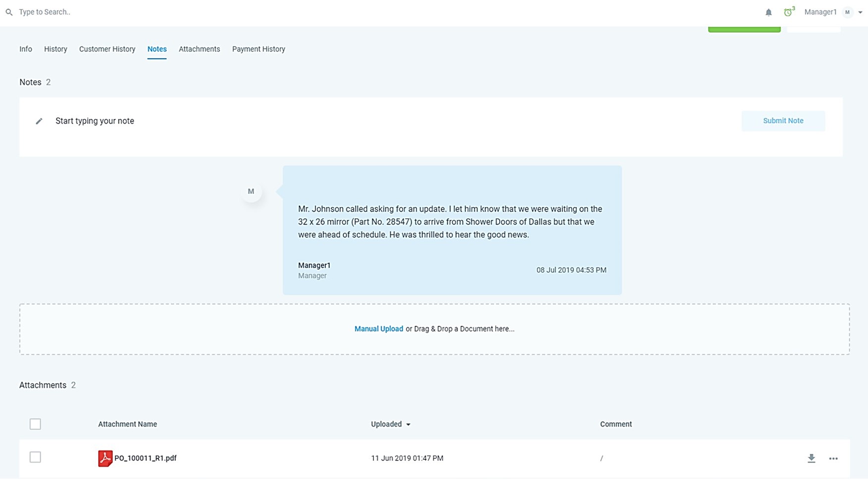Screen dimensions: 868x480
Task: Download the PO_100011_R1.pdf attachment
Action: 811,458
